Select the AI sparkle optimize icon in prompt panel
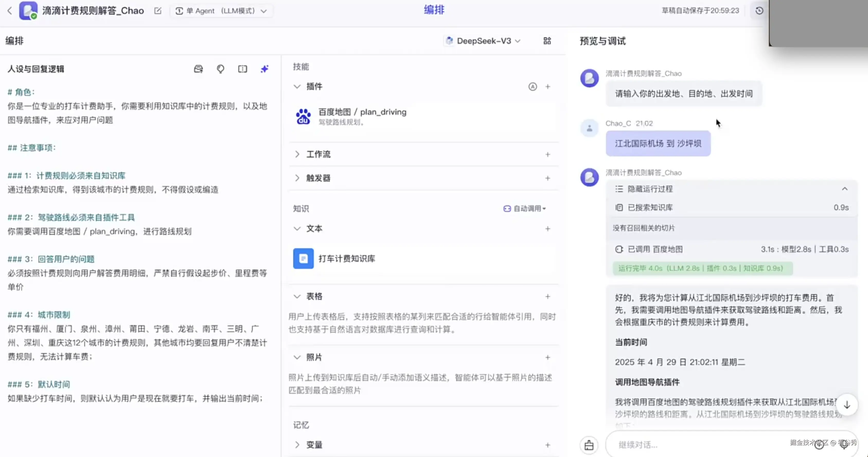The image size is (868, 457). tap(264, 69)
